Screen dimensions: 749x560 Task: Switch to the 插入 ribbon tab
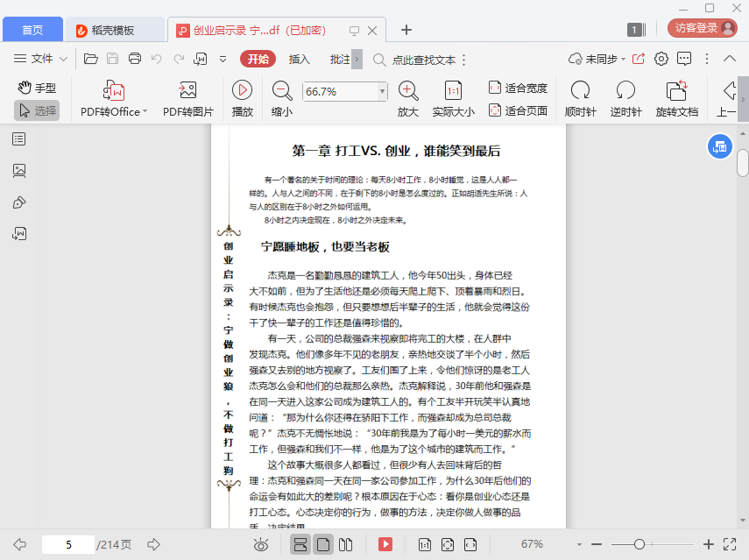pos(300,59)
